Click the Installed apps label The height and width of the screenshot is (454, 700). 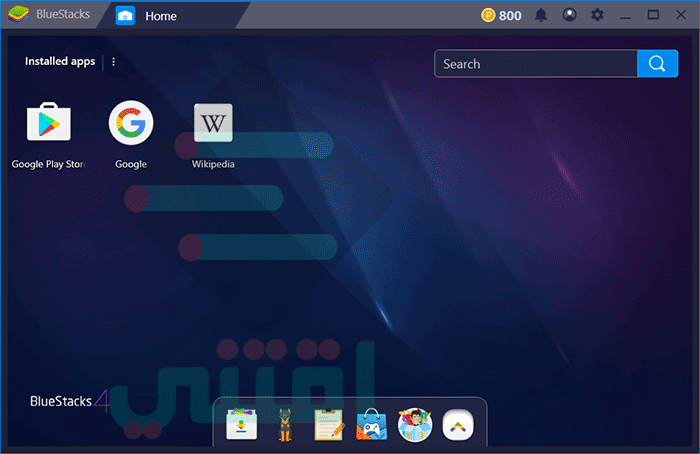[60, 61]
